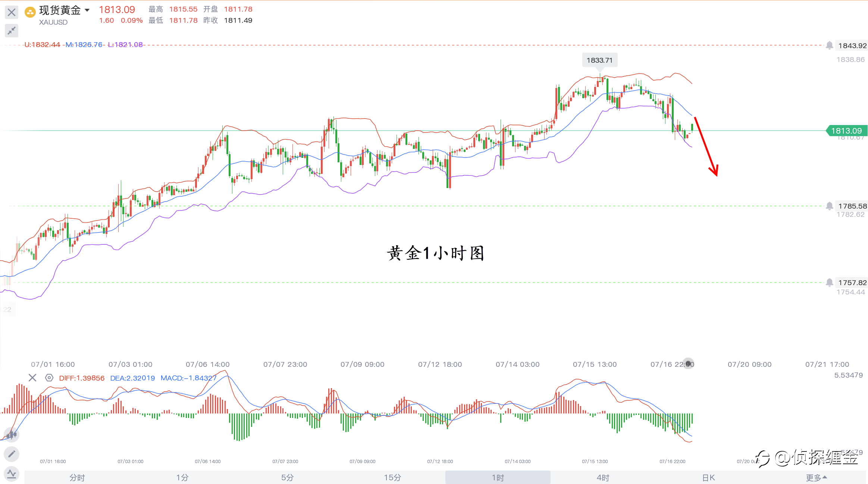Expand the 更多 timeframe menu
The image size is (868, 484).
[x=816, y=477]
